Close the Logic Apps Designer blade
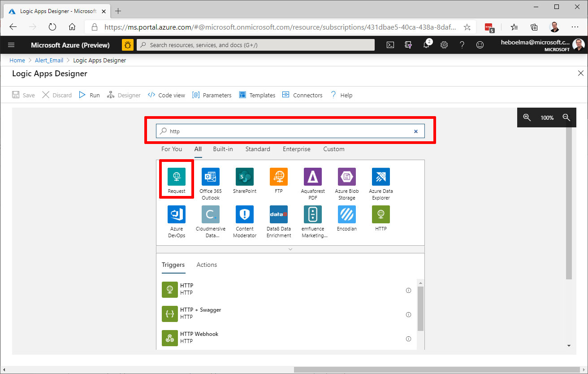588x374 pixels. 581,73
